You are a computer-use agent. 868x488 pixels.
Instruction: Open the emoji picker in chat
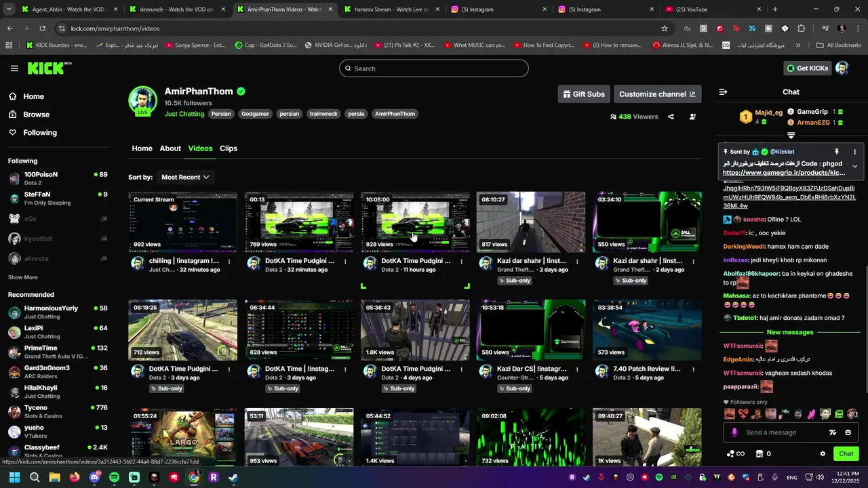[848, 432]
